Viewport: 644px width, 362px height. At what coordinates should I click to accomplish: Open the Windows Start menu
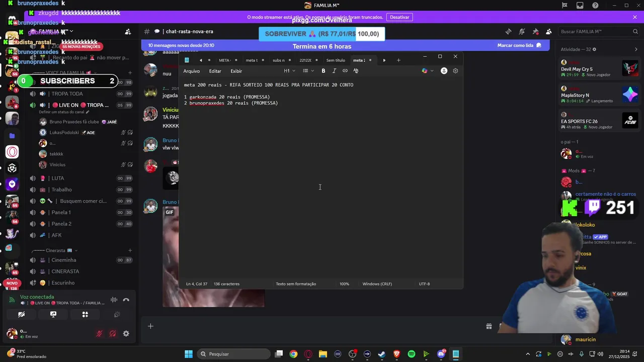click(188, 354)
